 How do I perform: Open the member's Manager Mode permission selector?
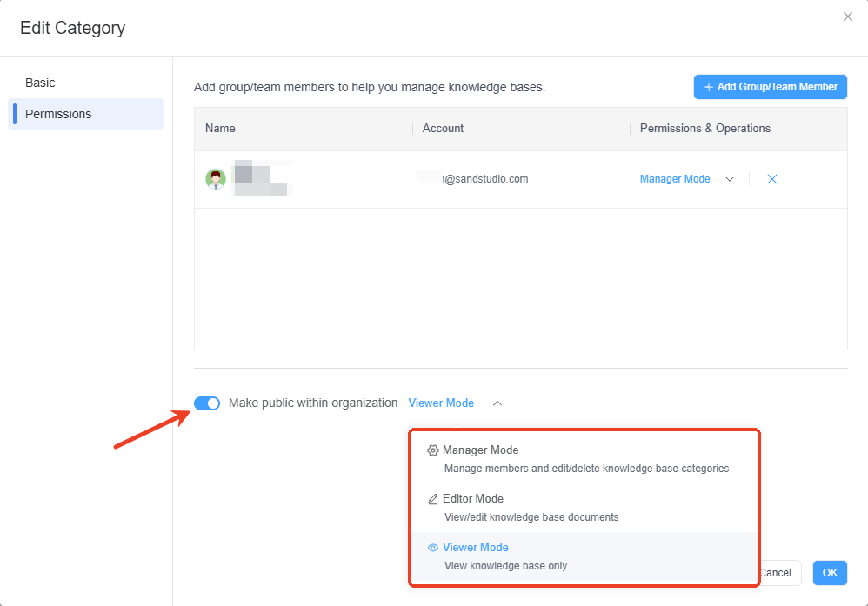tap(675, 179)
